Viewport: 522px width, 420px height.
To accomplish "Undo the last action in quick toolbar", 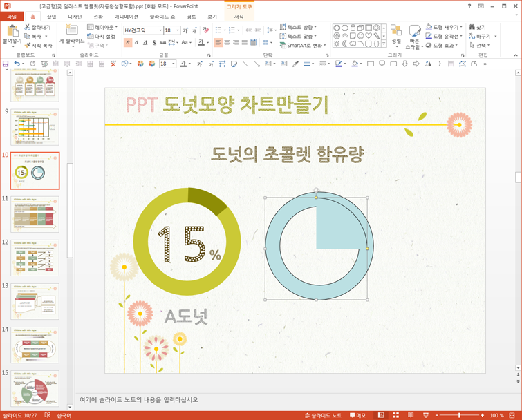I will pyautogui.click(x=17, y=64).
